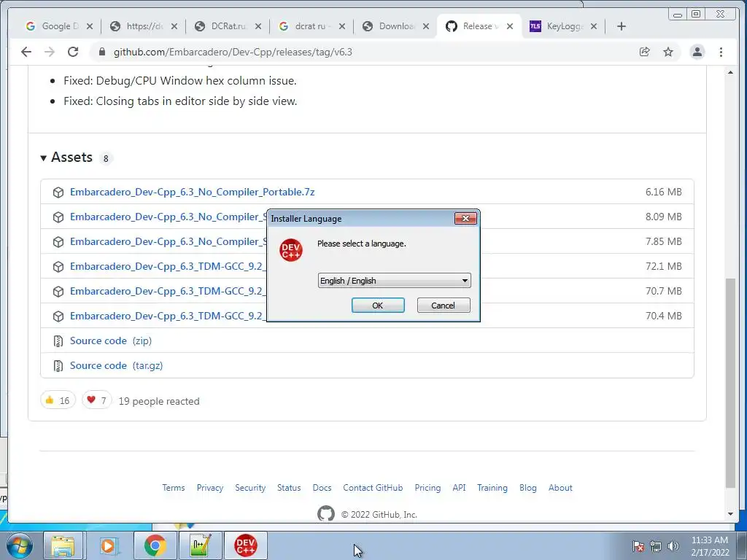This screenshot has height=560, width=747.
Task: Download Embarcadero_Dev-Cpp_6.3_No_Compiler_Portable.7z
Action: tap(192, 192)
